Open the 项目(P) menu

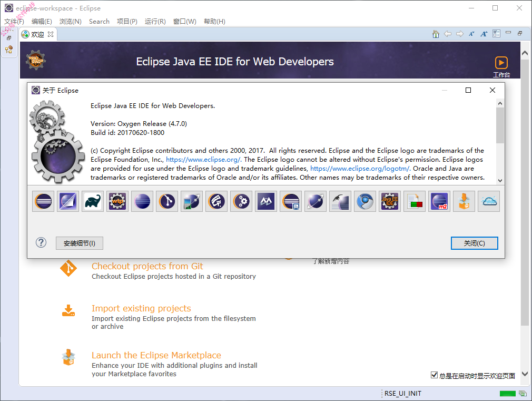(x=127, y=22)
